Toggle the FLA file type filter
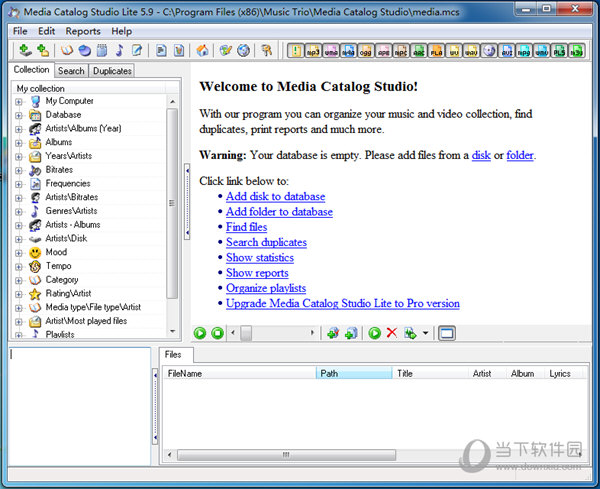600x489 pixels. coord(436,51)
